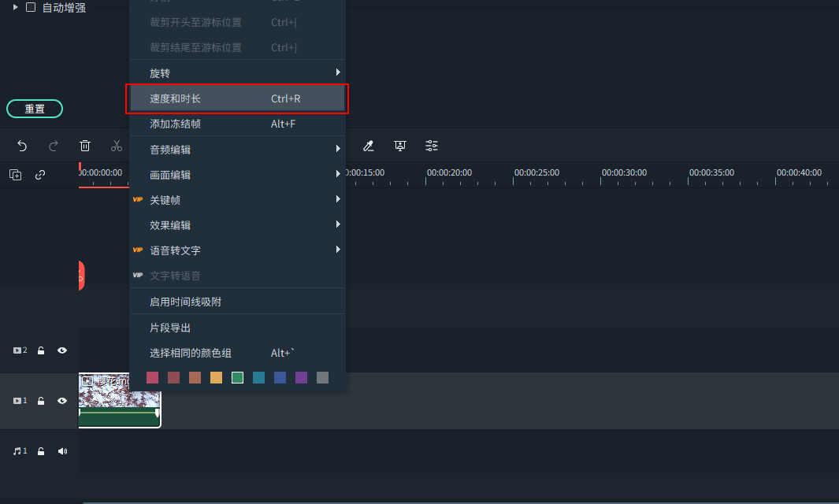This screenshot has height=504, width=839.
Task: Click timeline ruler at 00:00:20:00
Action: (x=449, y=172)
